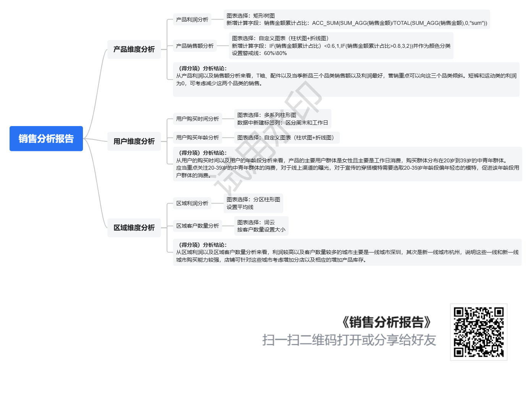Image resolution: width=532 pixels, height=403 pixels.
Task: Click the 产品销售额分析 node
Action: tap(195, 46)
